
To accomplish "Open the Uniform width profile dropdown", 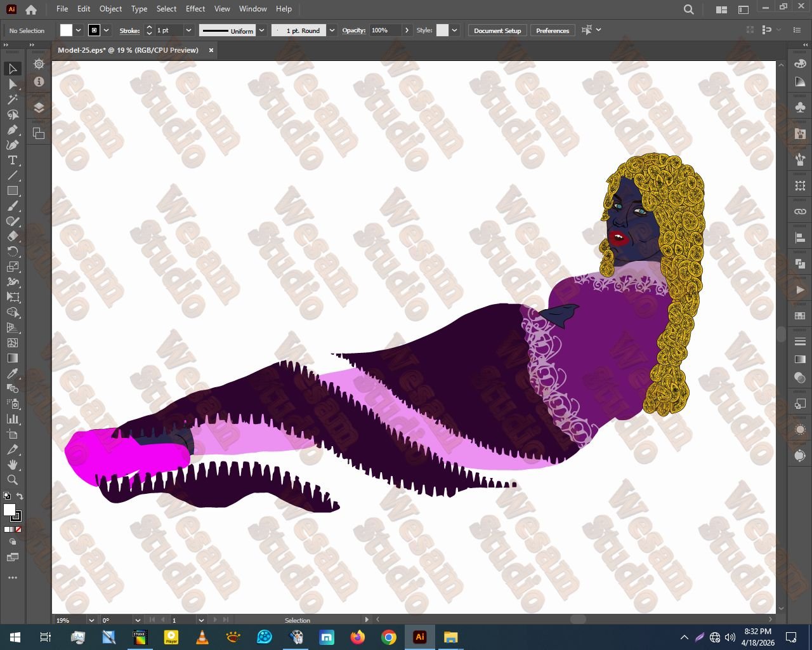I will [x=261, y=30].
